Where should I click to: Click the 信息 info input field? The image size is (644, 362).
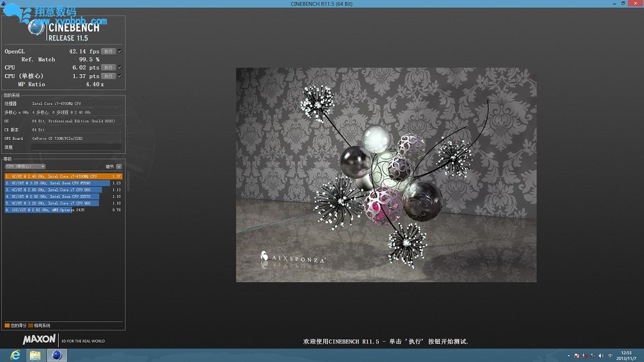pyautogui.click(x=77, y=147)
